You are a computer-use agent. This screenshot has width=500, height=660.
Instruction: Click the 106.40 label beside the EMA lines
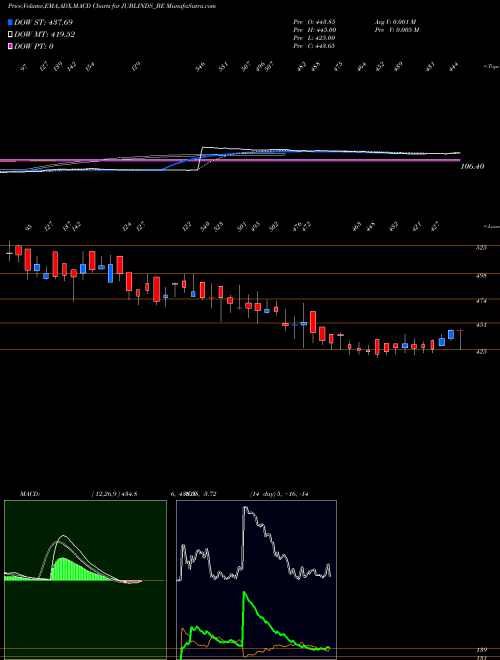[x=472, y=167]
